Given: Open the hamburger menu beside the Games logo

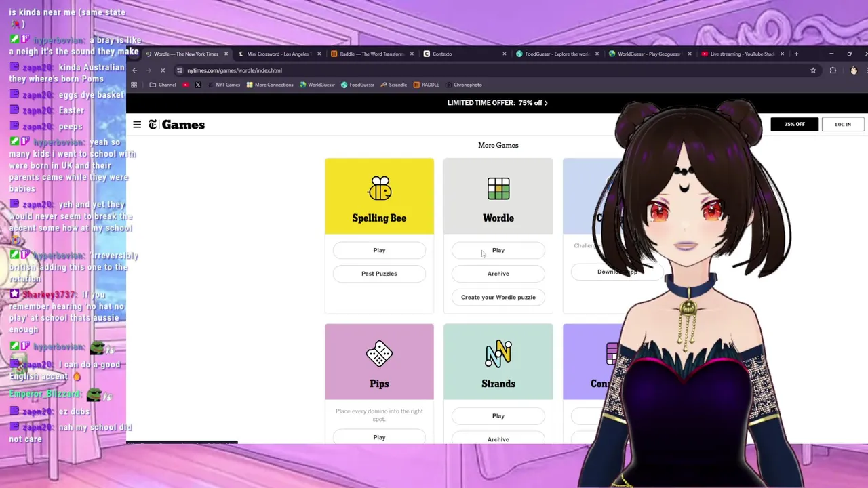Looking at the screenshot, I should (x=137, y=125).
